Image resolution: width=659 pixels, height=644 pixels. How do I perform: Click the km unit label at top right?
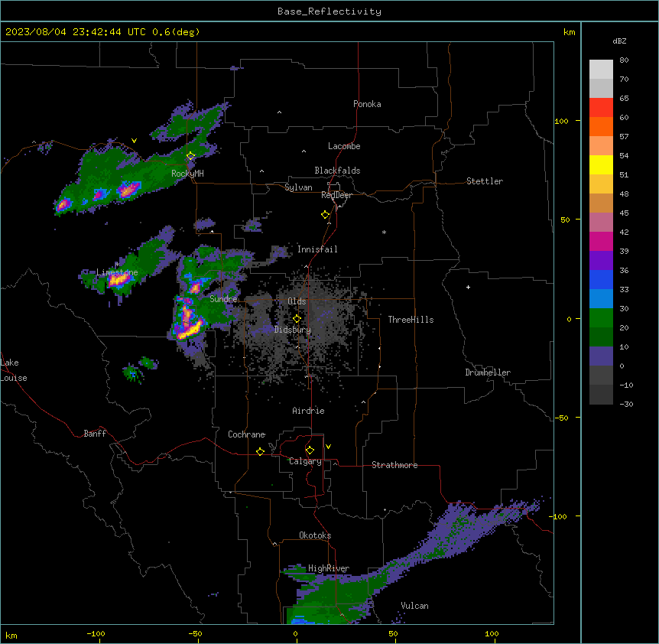pos(569,32)
